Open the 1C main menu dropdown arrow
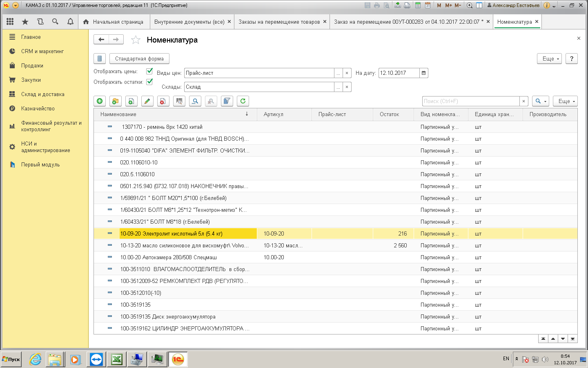 point(16,5)
